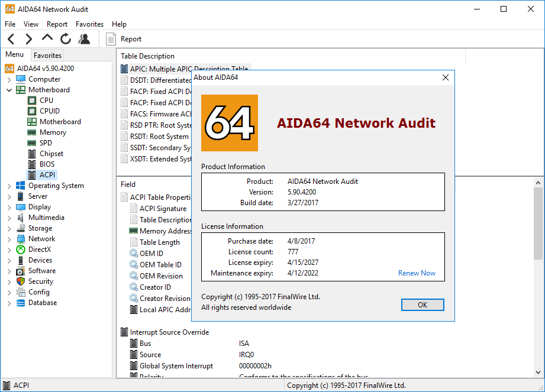Click the Display monitor icon

21,207
